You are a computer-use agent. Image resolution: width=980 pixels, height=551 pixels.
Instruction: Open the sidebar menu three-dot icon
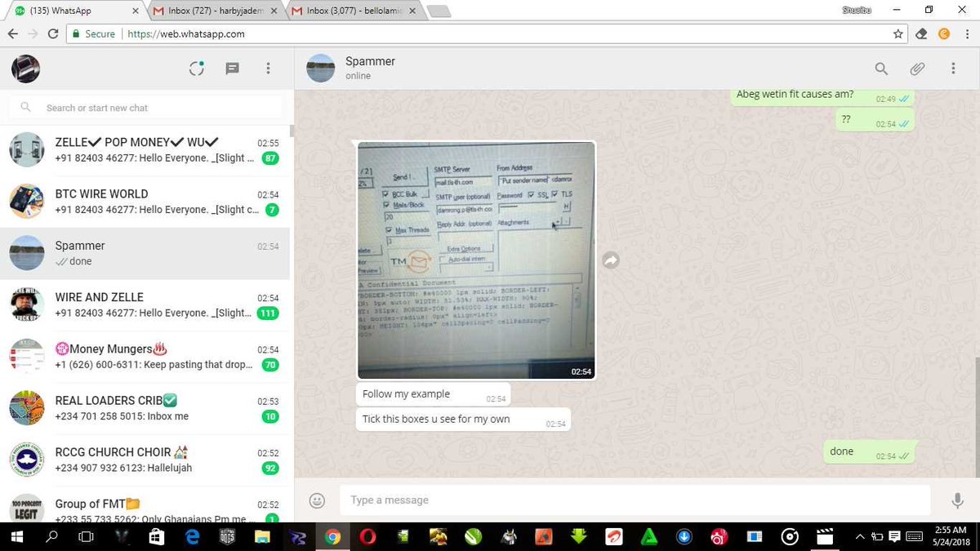[268, 69]
